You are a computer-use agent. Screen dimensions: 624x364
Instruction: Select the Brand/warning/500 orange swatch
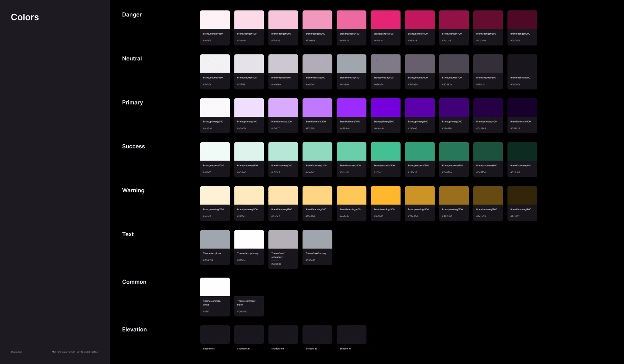coord(385,195)
